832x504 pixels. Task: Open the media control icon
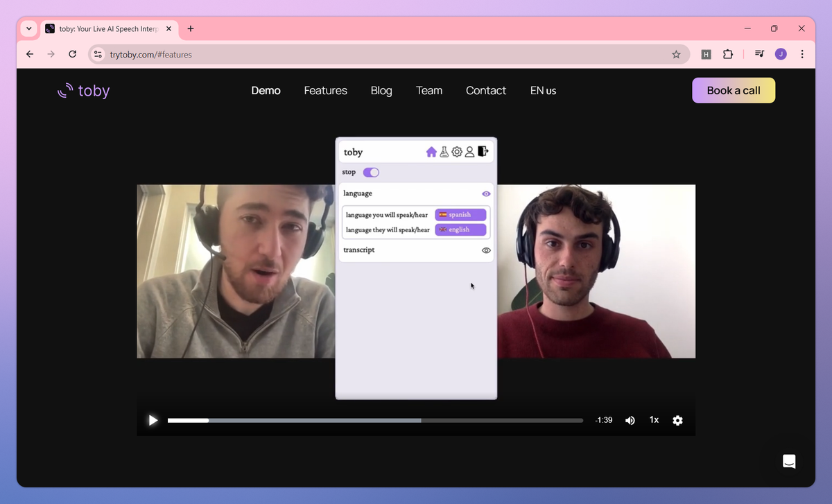(760, 54)
